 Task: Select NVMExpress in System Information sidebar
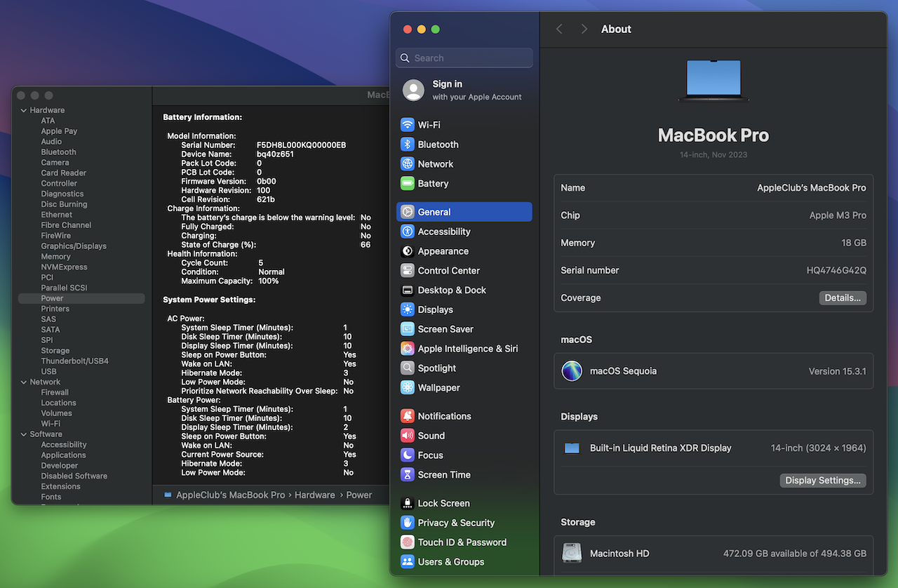pyautogui.click(x=64, y=267)
